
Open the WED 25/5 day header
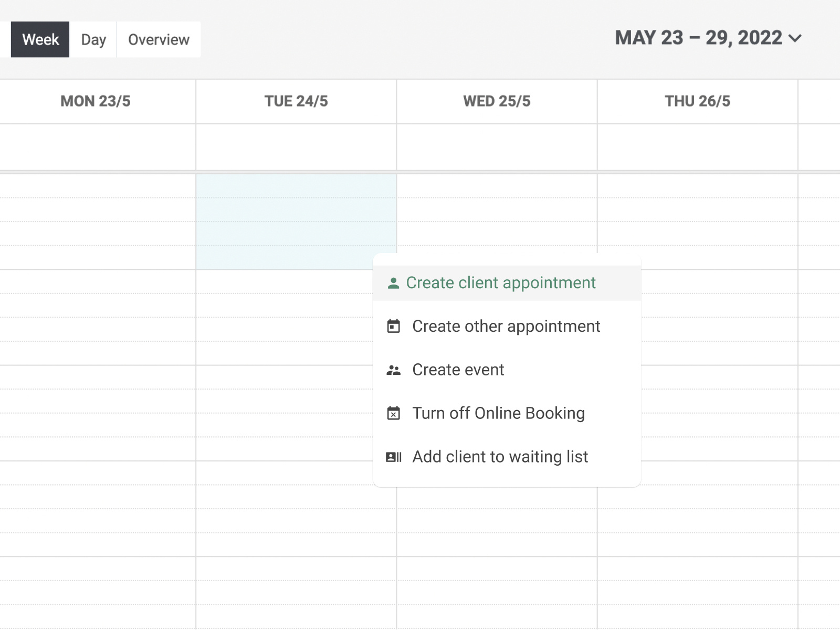[497, 101]
